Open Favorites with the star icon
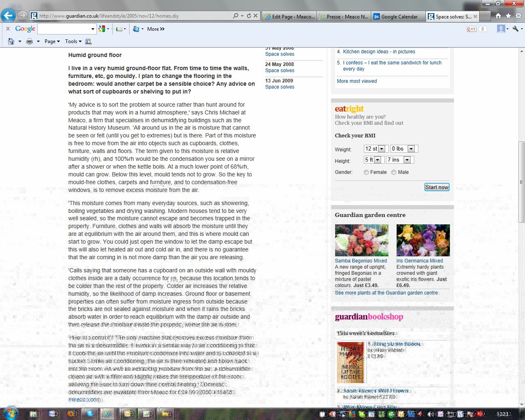Image resolution: width=525 pixels, height=420 pixels. 508,16
